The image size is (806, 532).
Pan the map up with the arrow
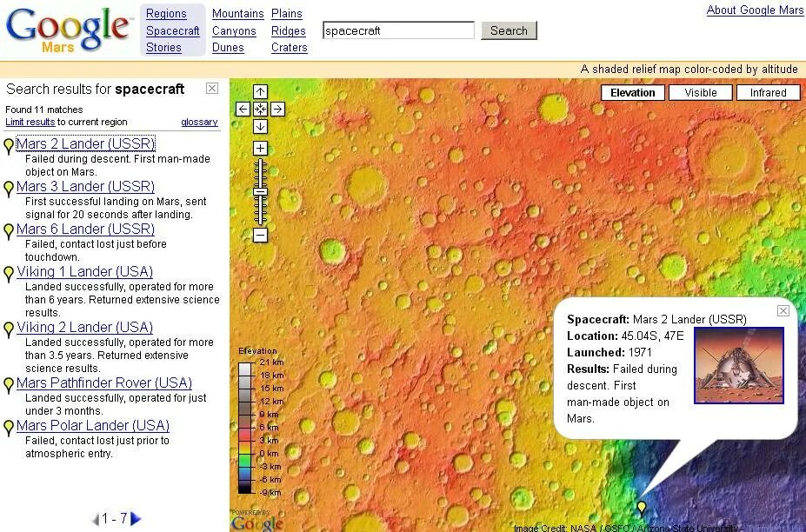(x=260, y=91)
